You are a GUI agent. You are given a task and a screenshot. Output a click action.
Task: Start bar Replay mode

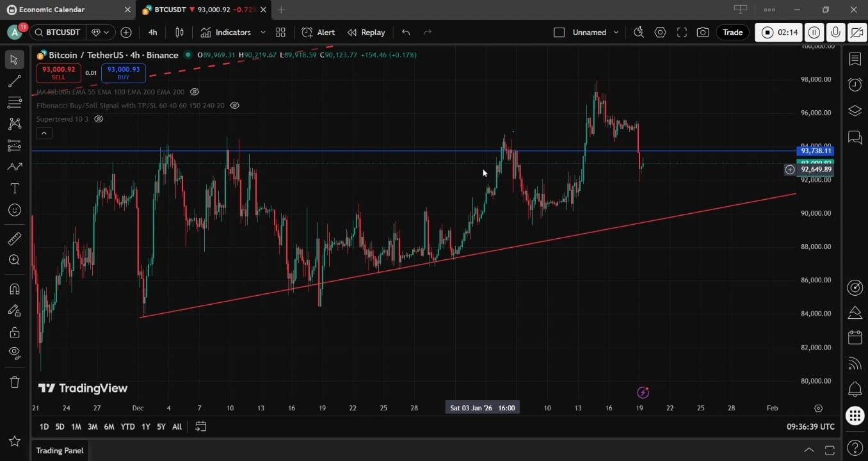tap(366, 33)
